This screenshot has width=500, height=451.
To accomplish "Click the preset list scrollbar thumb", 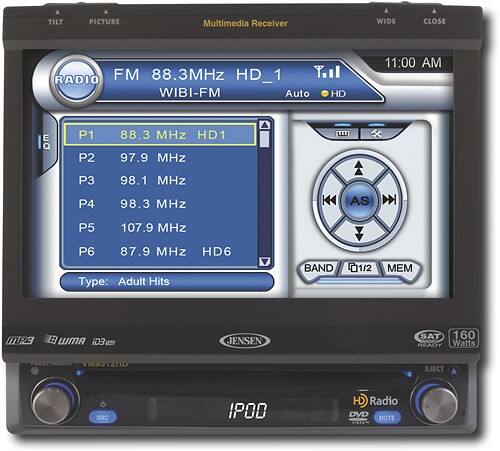I will 265,139.
